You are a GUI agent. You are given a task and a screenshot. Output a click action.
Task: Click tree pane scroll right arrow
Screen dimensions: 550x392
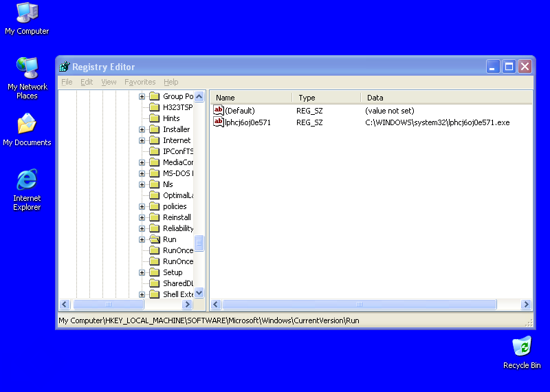[187, 304]
